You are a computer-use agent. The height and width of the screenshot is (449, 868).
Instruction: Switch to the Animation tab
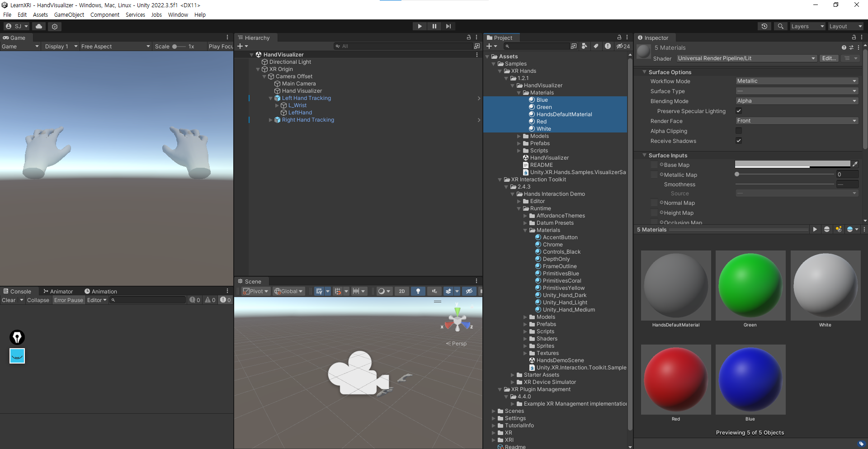[101, 291]
